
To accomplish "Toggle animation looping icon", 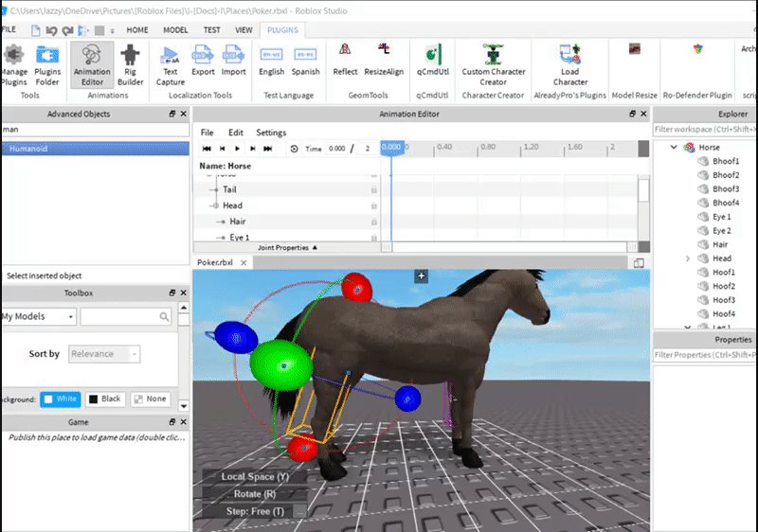I will point(294,149).
